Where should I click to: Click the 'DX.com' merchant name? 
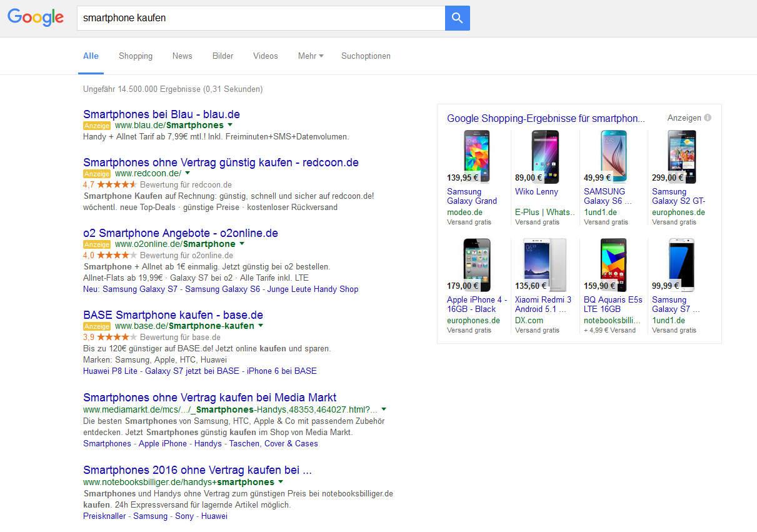(x=529, y=320)
